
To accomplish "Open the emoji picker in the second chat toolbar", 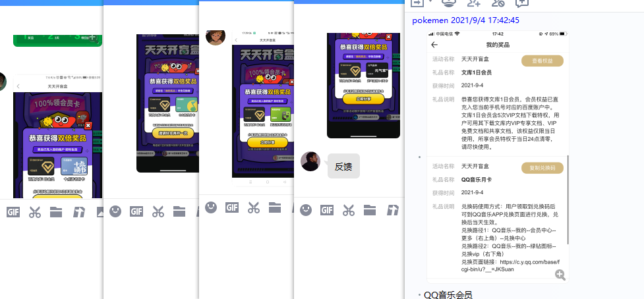I will point(115,211).
